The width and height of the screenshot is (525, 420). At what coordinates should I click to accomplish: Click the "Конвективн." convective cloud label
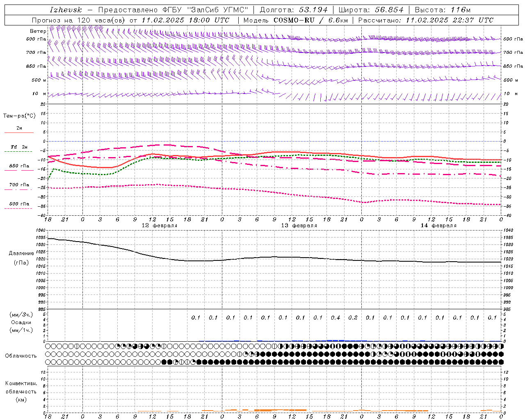(x=21, y=383)
